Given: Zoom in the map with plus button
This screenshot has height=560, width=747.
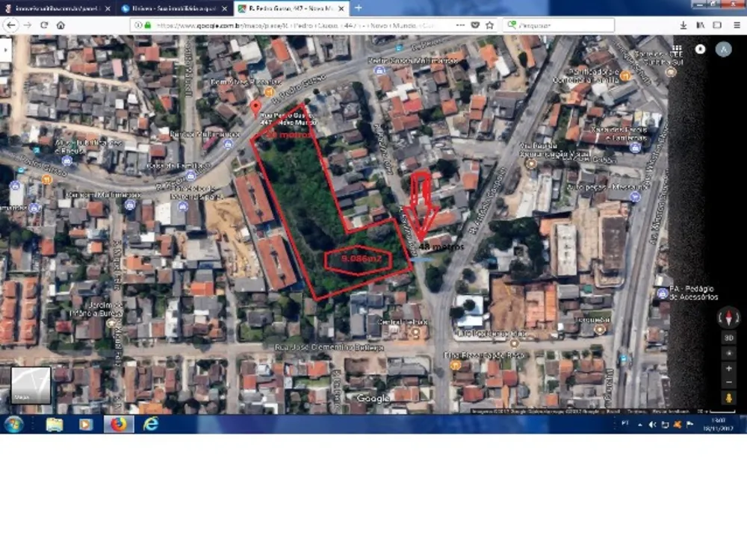Looking at the screenshot, I should 728,369.
